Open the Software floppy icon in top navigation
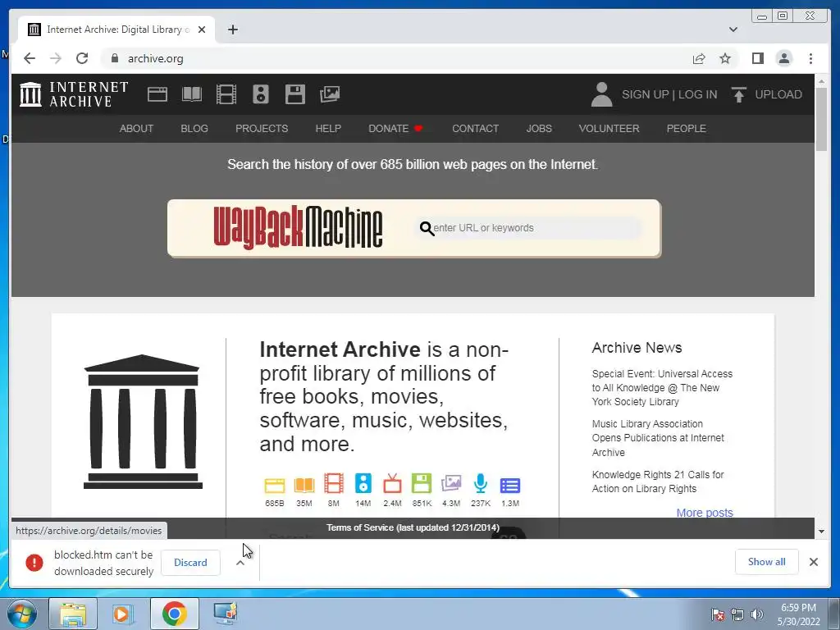Viewport: 840px width, 630px height. coord(295,94)
